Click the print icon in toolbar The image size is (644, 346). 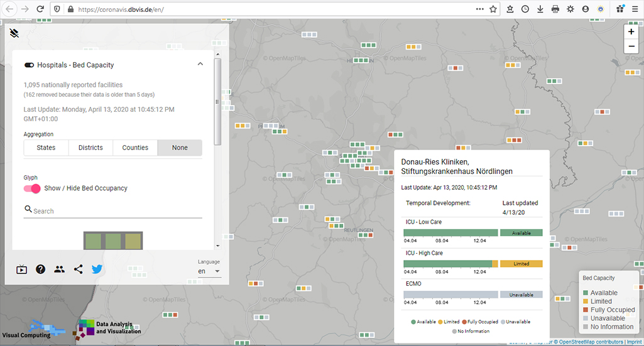point(555,9)
